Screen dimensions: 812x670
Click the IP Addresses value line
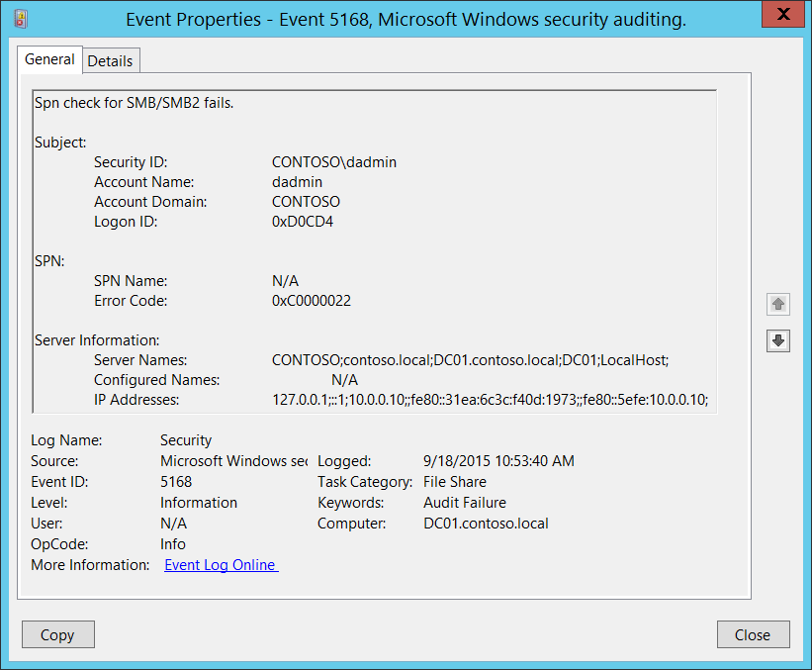click(x=490, y=400)
